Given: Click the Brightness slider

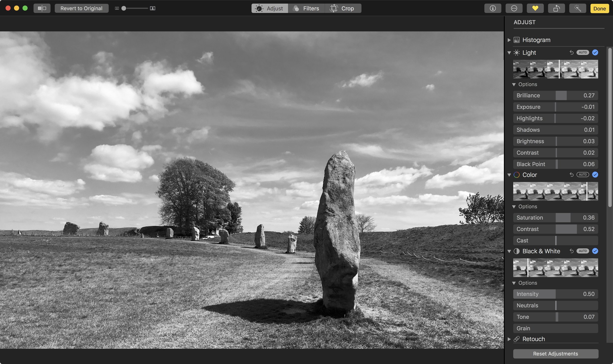Looking at the screenshot, I should 555,141.
